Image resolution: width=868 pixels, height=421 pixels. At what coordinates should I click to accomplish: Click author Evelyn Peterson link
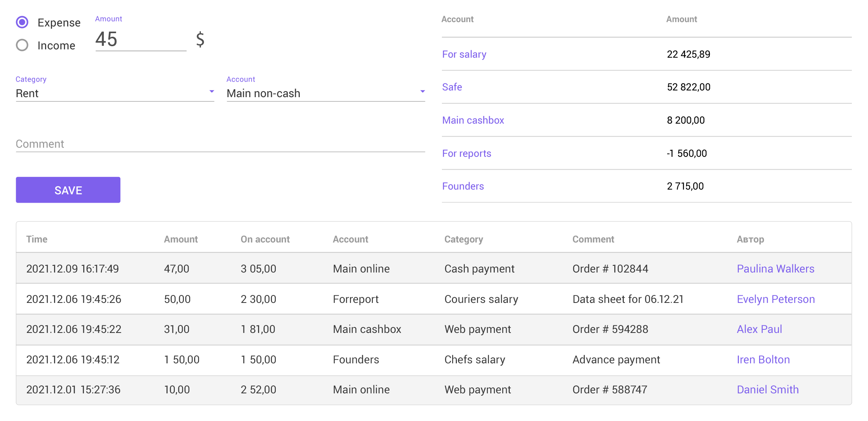coord(775,299)
